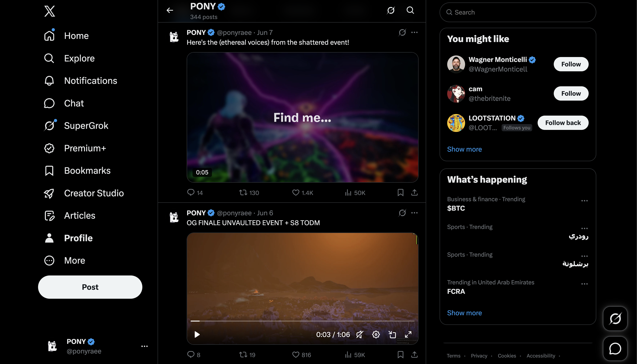Reply to the OG FINALE post

point(194,355)
